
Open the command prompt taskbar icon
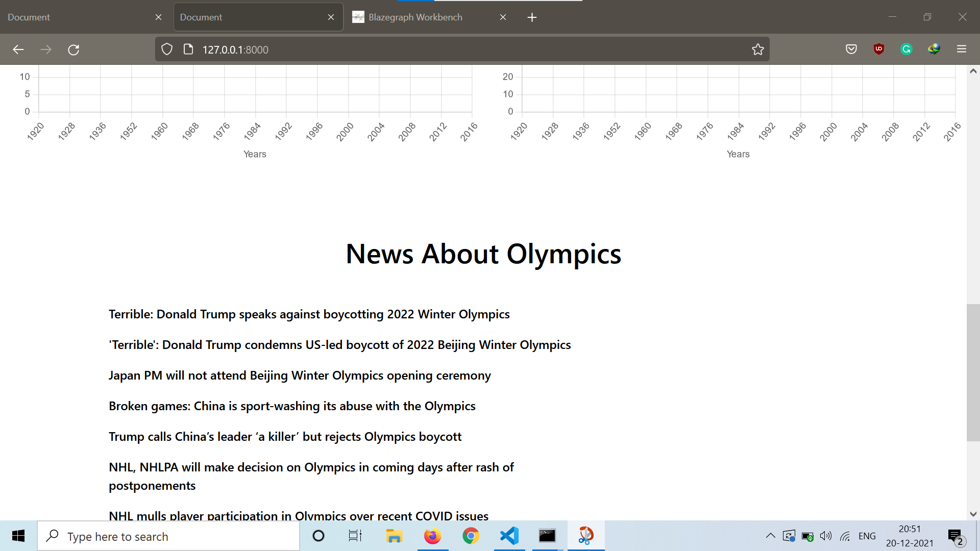click(547, 536)
